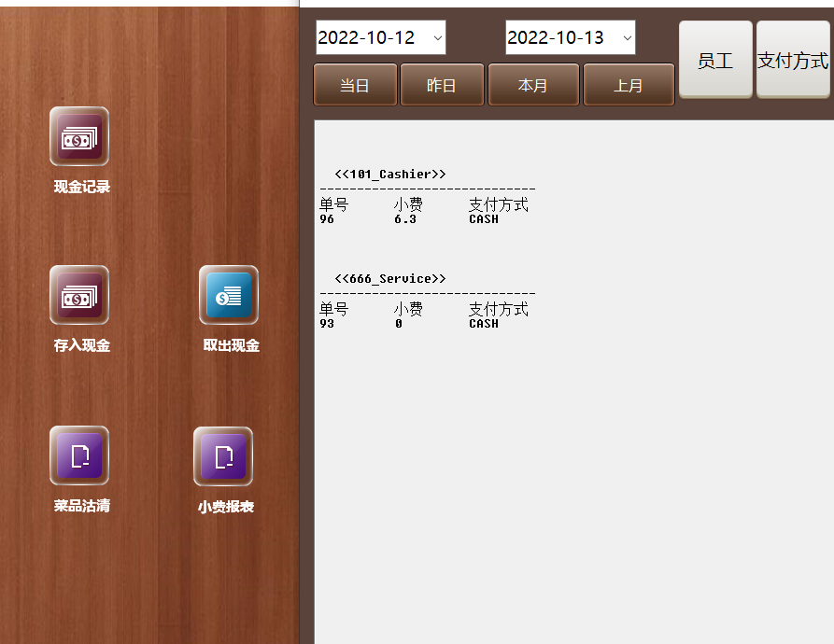Filter report by 当日 (today)
Image resolution: width=834 pixels, height=644 pixels.
click(x=355, y=85)
